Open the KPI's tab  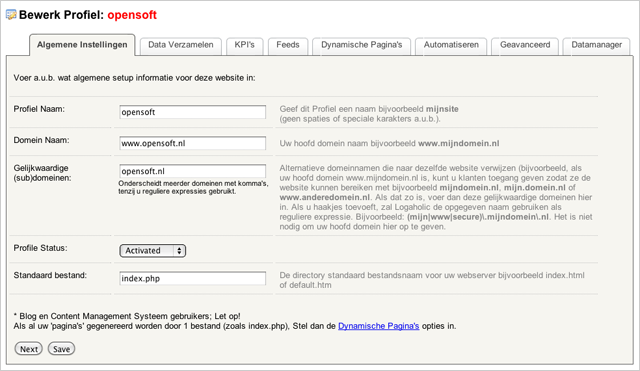244,45
